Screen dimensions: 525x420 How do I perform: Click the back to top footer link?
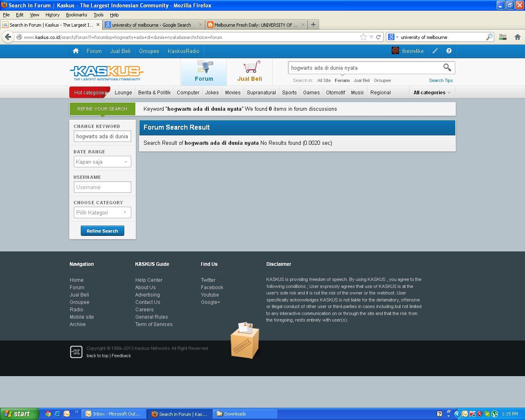tap(98, 356)
